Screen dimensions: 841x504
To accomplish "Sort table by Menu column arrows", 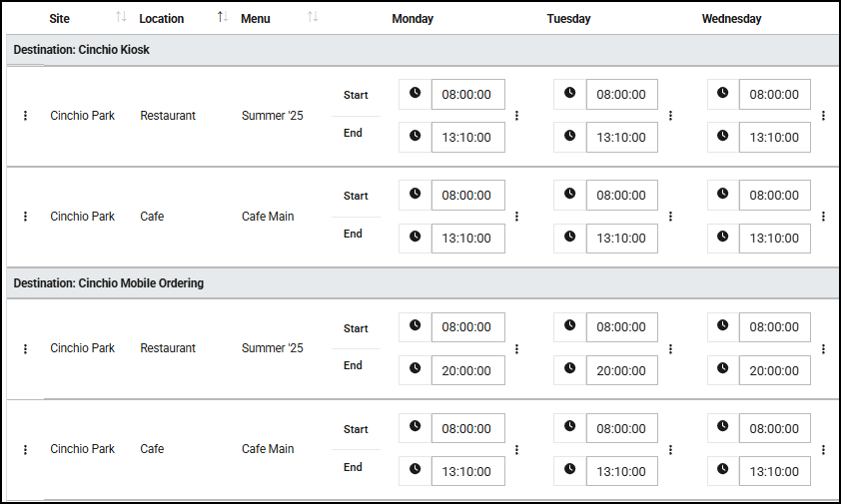I will 313,17.
